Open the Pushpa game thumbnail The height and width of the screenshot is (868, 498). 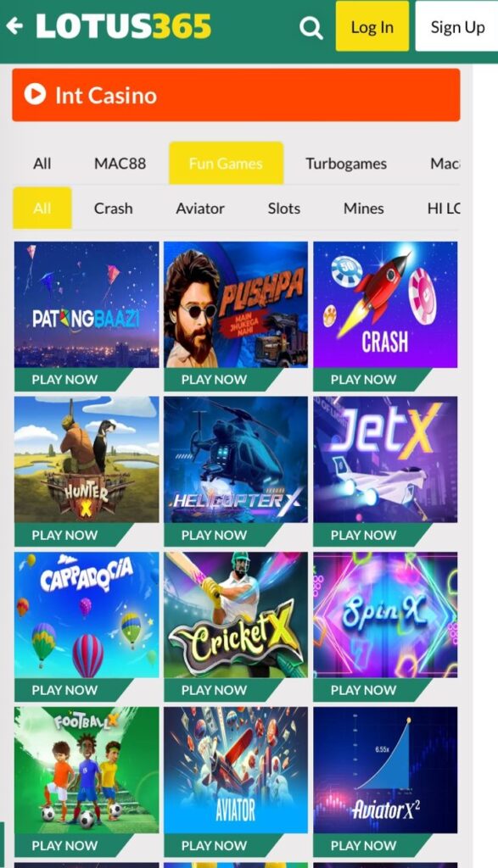tap(236, 304)
